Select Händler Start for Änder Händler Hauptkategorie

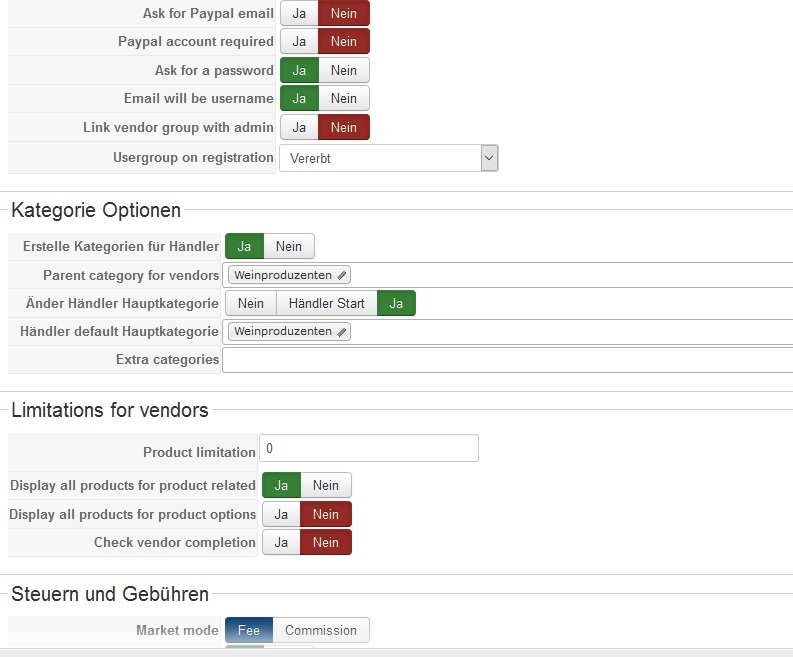point(327,303)
